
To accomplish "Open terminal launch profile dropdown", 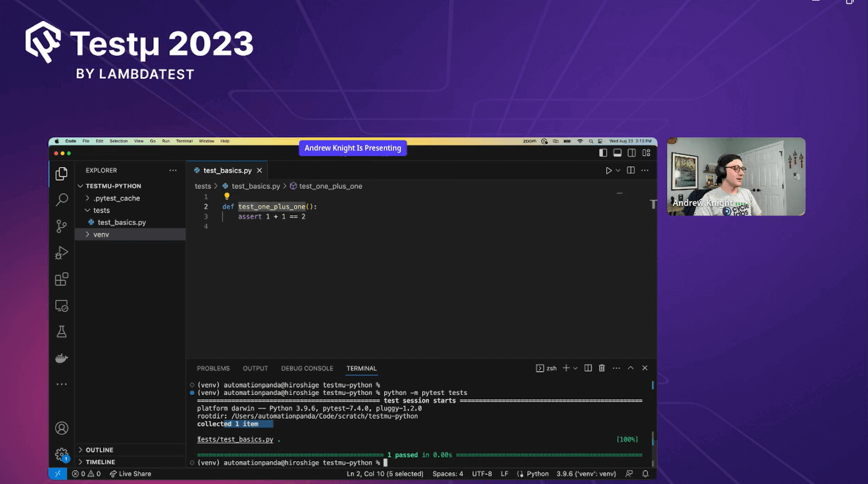I will (576, 368).
